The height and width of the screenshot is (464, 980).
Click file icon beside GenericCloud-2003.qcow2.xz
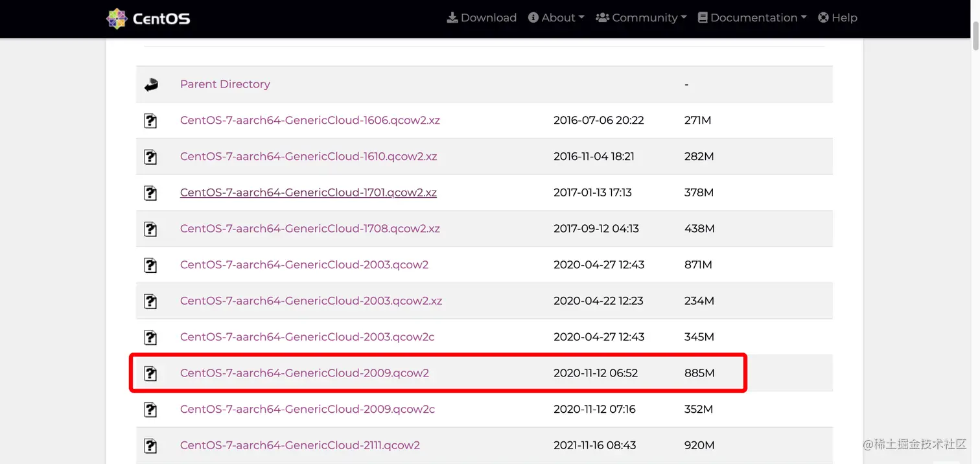point(150,301)
